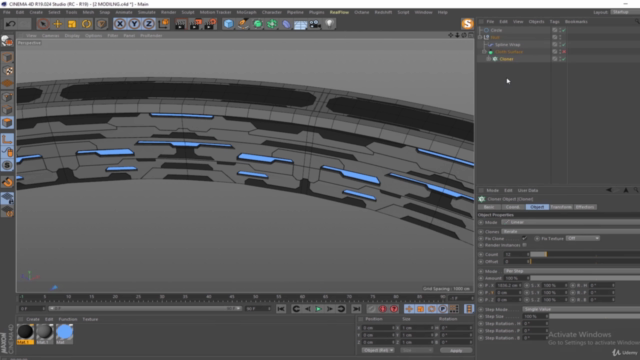Add a camera object
The image size is (640, 360).
pyautogui.click(x=315, y=24)
